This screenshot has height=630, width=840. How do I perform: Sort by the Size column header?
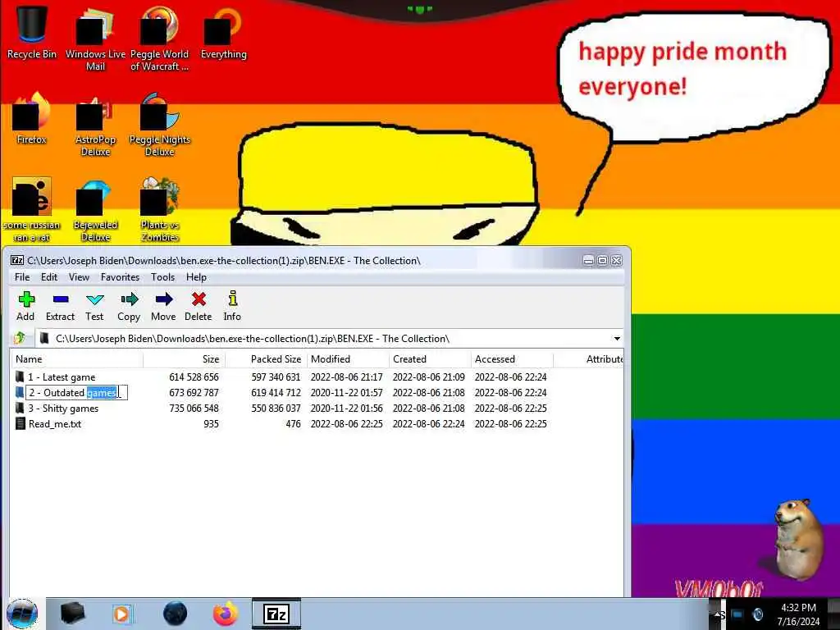(184, 359)
